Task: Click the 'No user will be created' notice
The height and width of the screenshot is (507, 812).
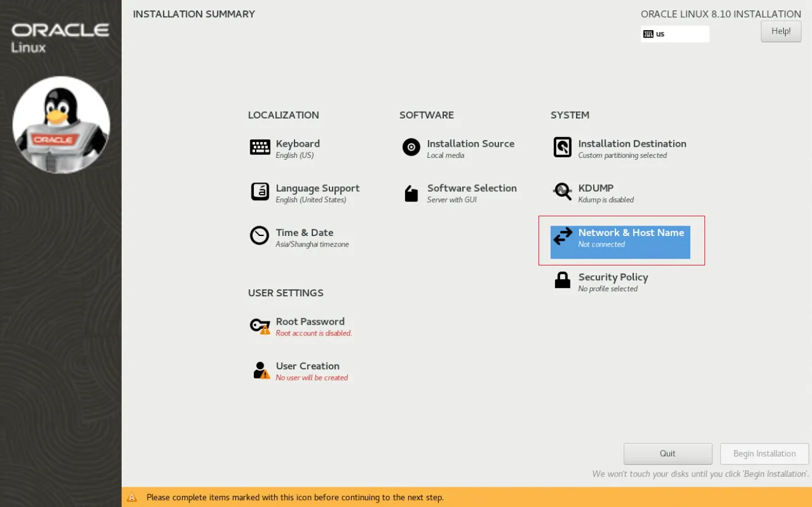Action: [x=312, y=377]
